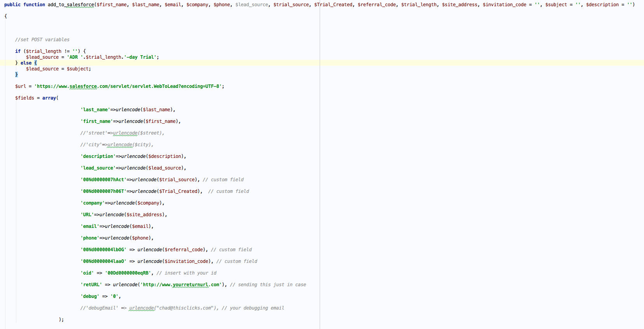Click the '00Nd0000007h06T' custom field key
644x329 pixels.
tap(104, 191)
